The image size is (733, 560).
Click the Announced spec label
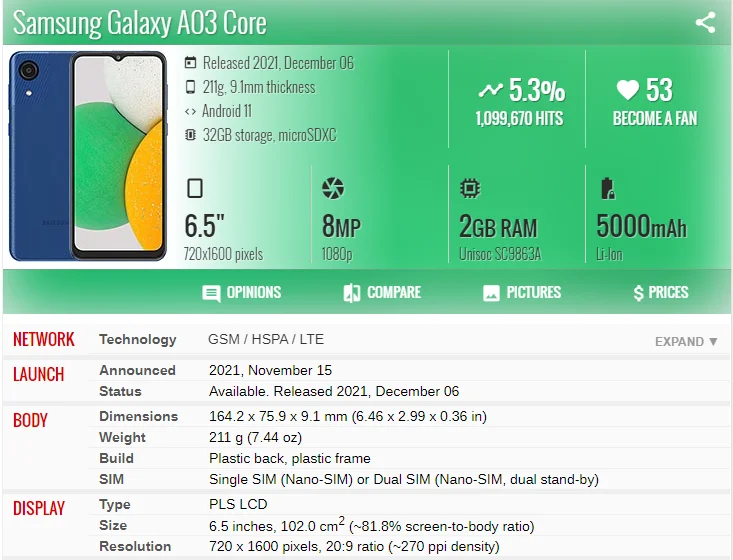(x=137, y=370)
